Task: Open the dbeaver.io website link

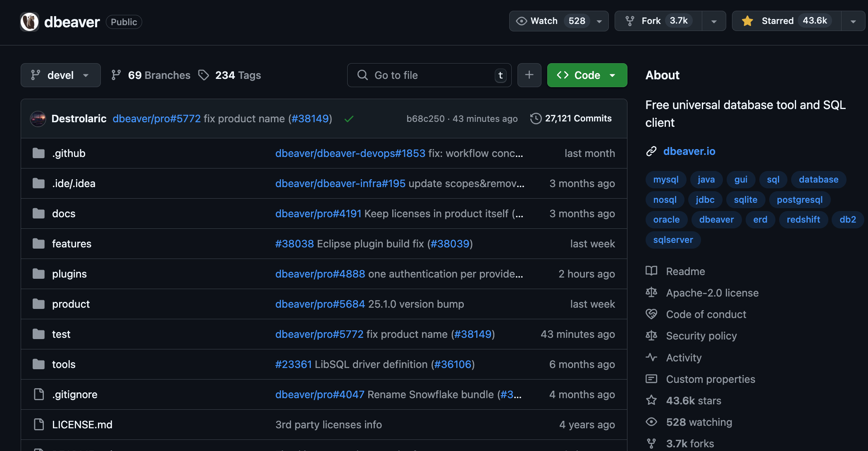Action: pyautogui.click(x=689, y=152)
